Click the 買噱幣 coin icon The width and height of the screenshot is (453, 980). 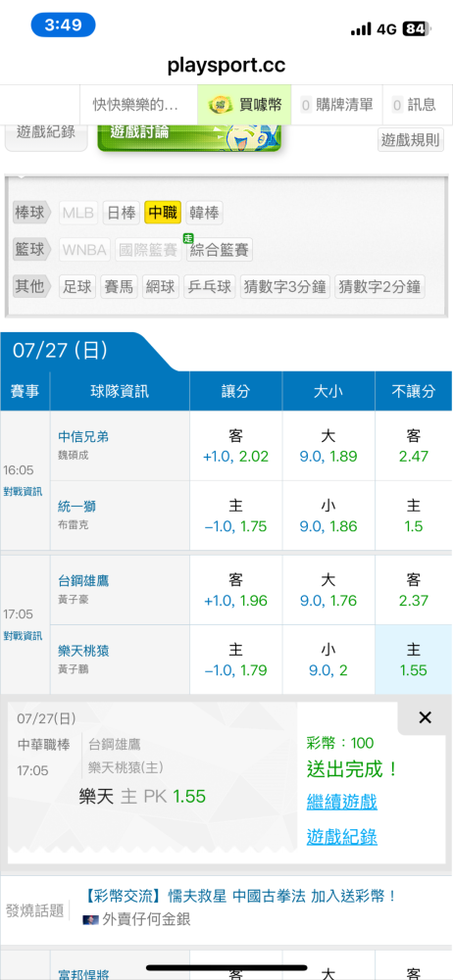click(221, 105)
